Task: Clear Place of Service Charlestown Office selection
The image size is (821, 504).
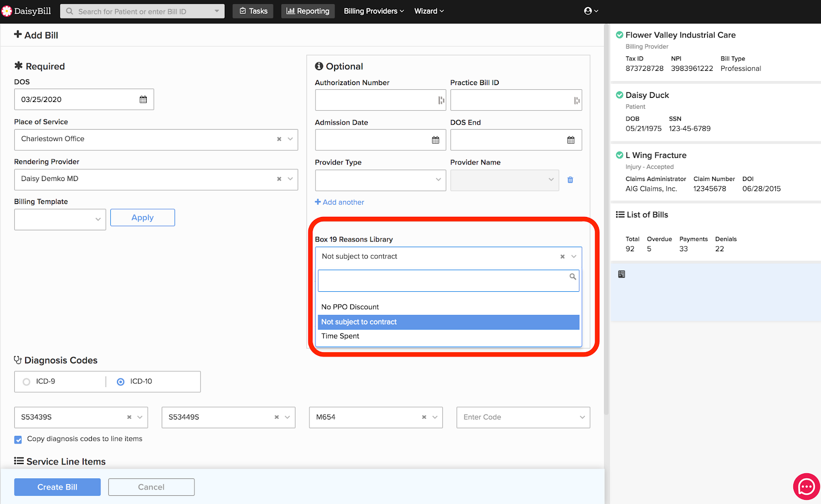Action: (x=279, y=139)
